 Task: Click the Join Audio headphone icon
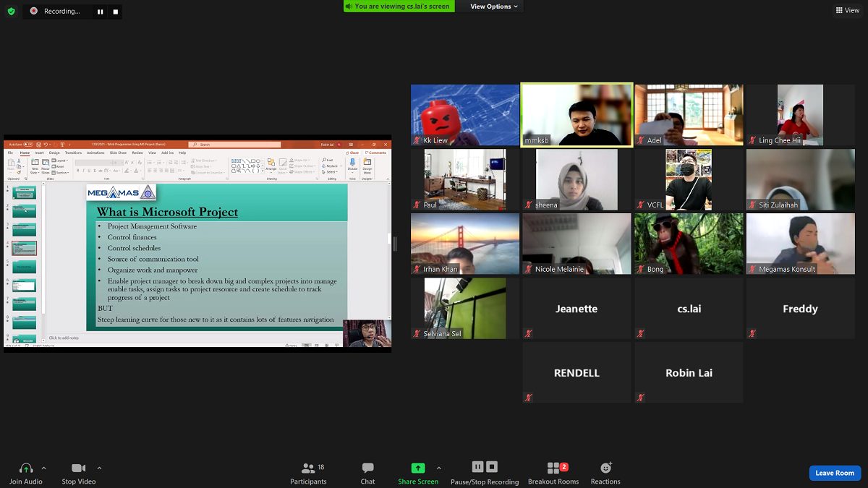point(26,468)
